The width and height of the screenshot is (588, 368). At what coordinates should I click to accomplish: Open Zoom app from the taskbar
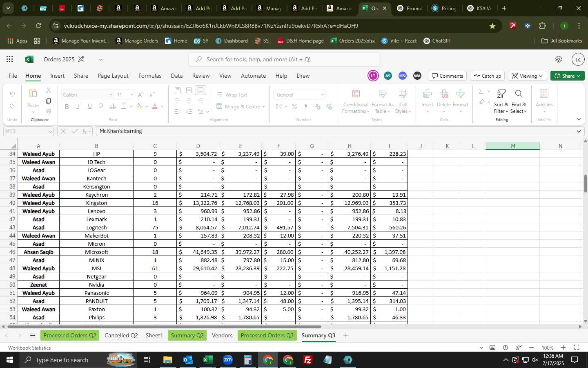pyautogui.click(x=227, y=360)
